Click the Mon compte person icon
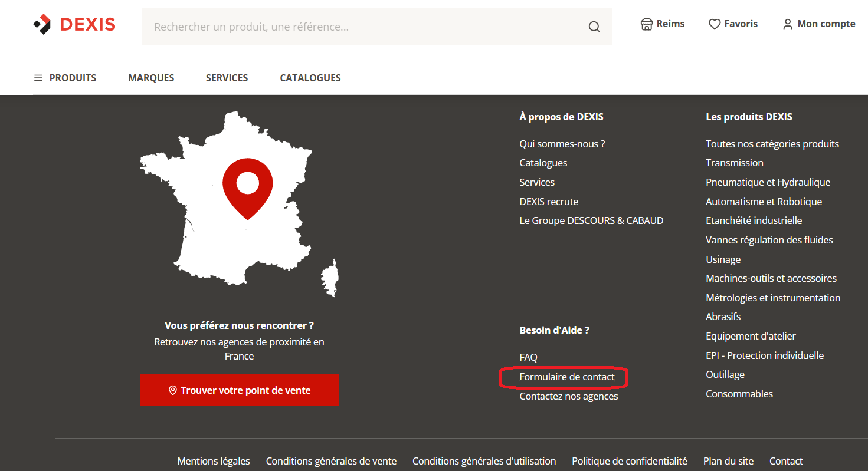Viewport: 868px width, 471px height. (x=788, y=24)
